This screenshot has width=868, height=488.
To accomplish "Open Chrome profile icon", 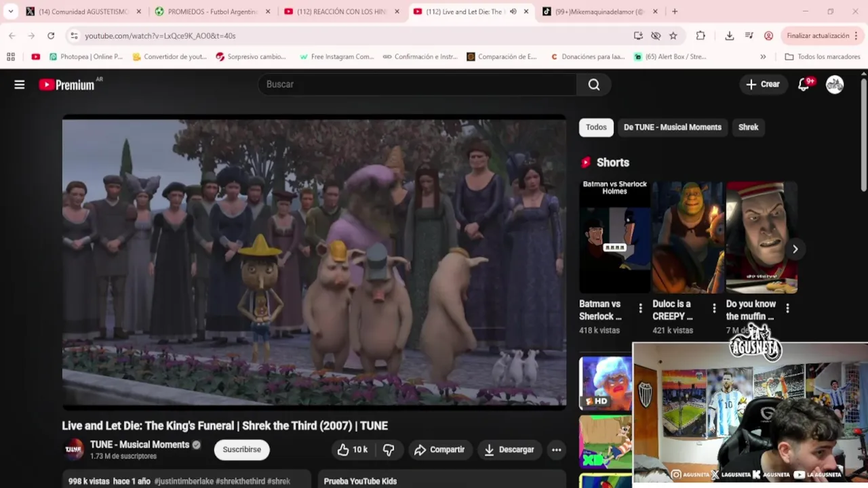I will [x=768, y=35].
